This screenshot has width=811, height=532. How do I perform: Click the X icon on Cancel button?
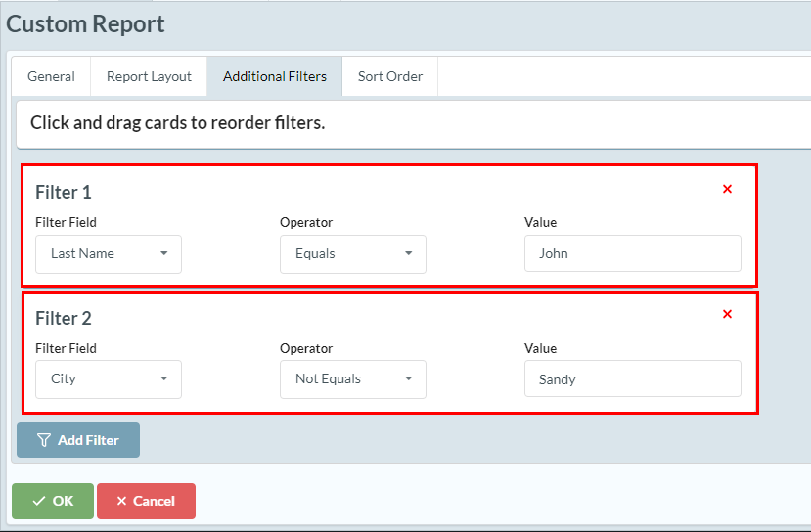121,501
